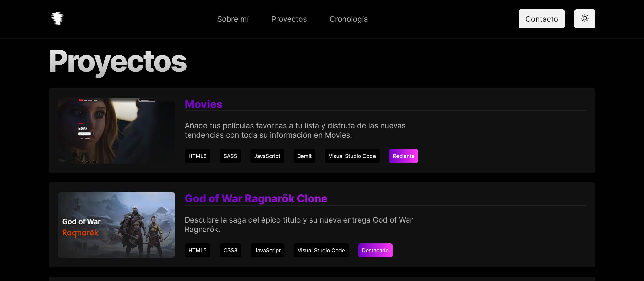Screen dimensions: 644x281
Task: Select the SASS tag on Movies
Action: pyautogui.click(x=230, y=156)
